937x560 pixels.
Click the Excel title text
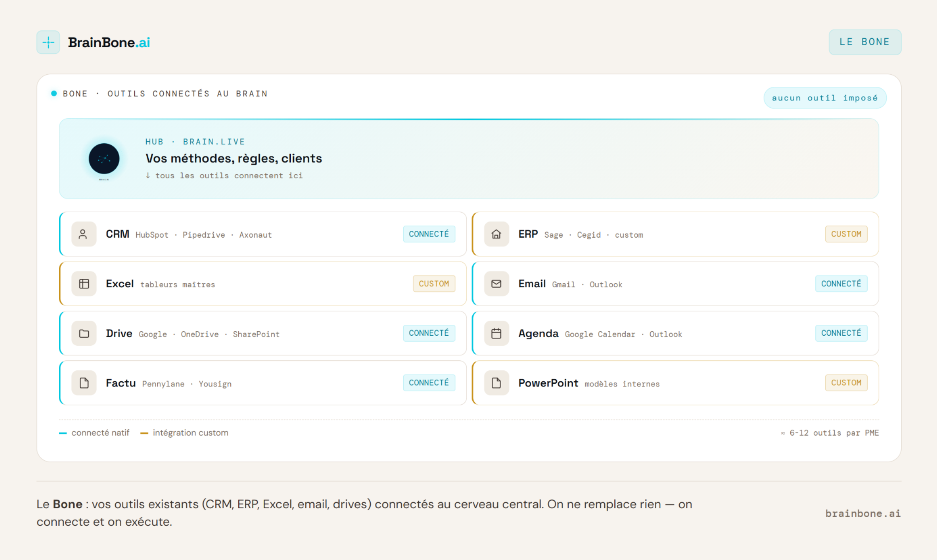tap(120, 284)
